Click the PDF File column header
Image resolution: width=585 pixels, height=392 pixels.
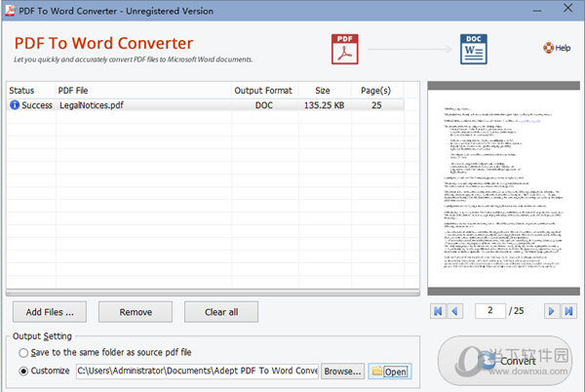click(143, 91)
